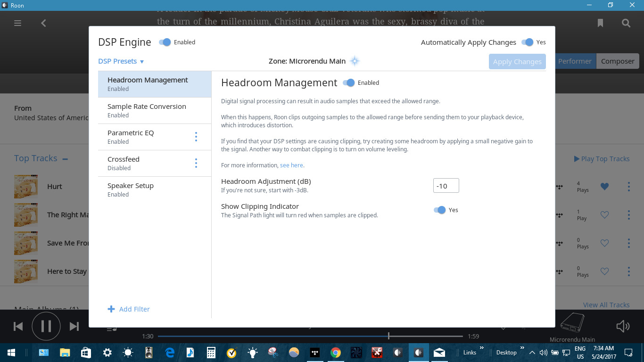
Task: Pause playback
Action: point(46,326)
